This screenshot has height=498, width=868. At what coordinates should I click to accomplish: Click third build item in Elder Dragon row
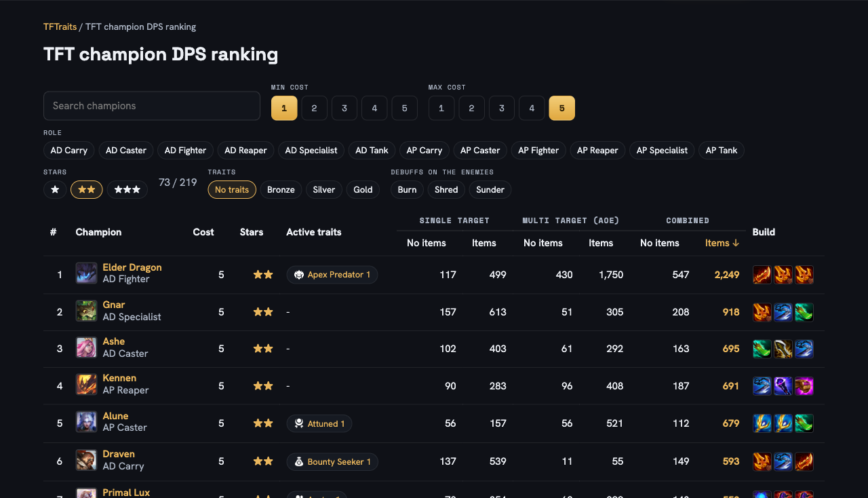[804, 275]
